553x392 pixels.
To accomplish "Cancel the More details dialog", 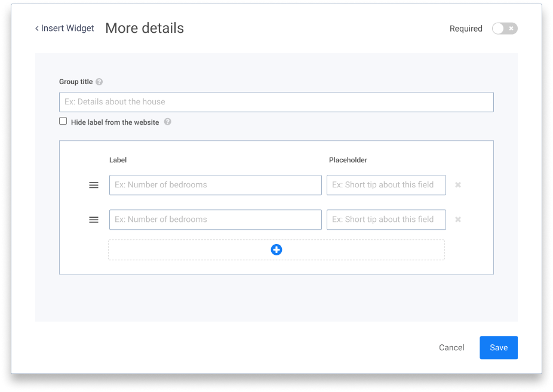I will pyautogui.click(x=451, y=348).
